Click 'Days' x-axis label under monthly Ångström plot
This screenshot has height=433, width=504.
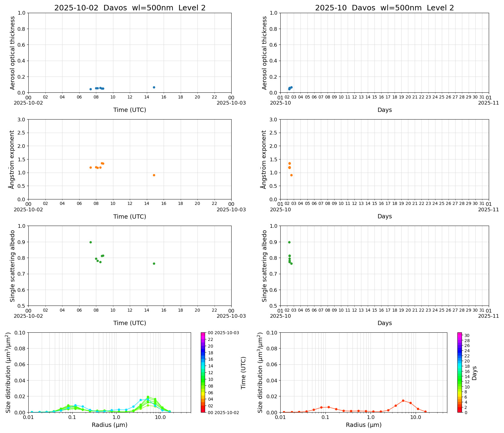coord(385,216)
